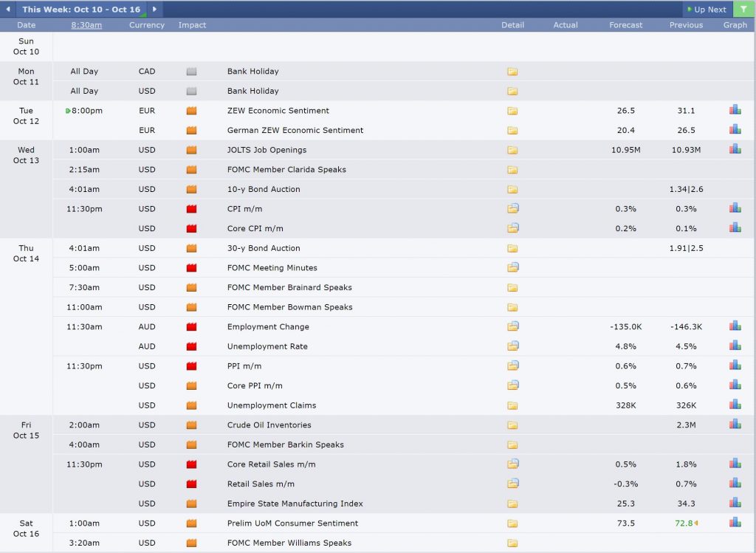Open detail folder for JOLTS Job Openings
The width and height of the screenshot is (756, 553).
tap(512, 150)
